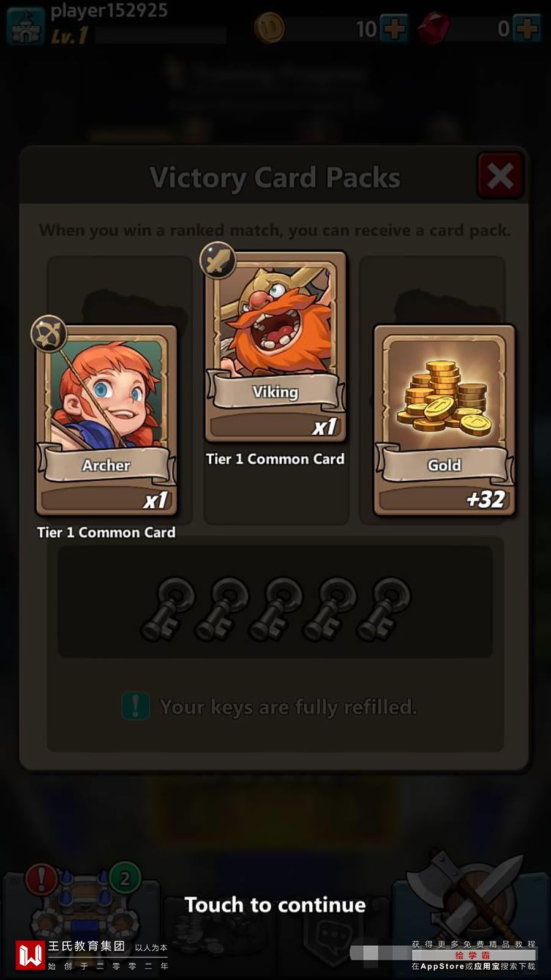Click the last key slot

pos(383,608)
